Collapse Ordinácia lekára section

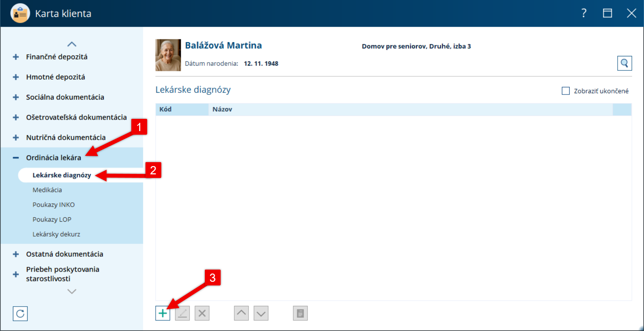click(x=16, y=157)
